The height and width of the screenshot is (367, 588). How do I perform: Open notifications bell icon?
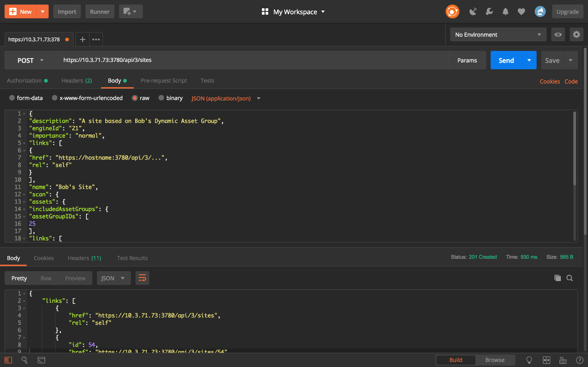[505, 12]
